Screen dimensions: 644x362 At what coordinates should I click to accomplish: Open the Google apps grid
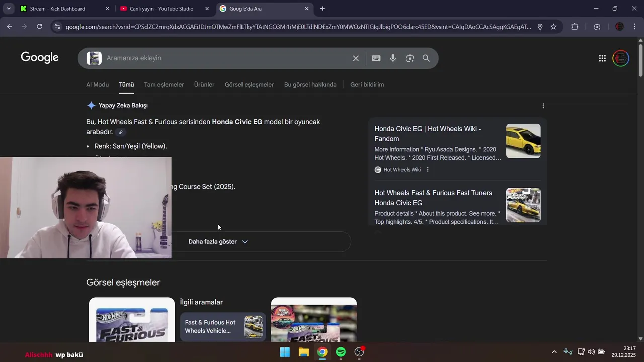tap(602, 58)
